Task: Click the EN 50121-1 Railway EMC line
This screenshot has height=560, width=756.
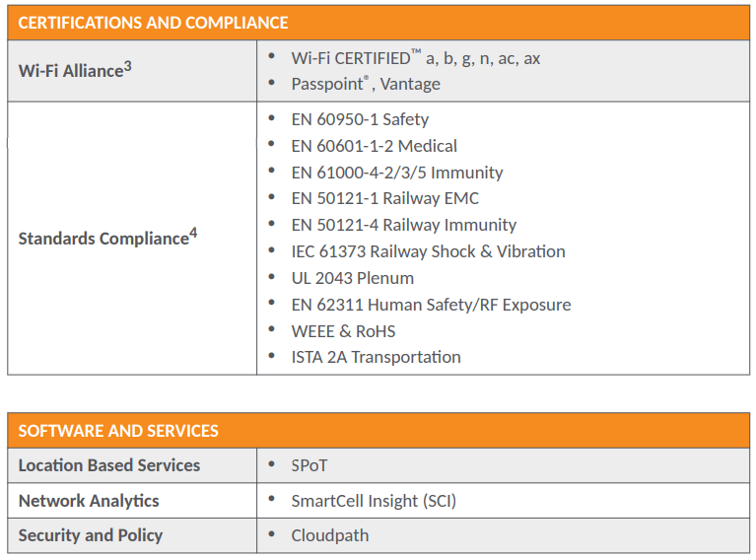Action: 384,198
